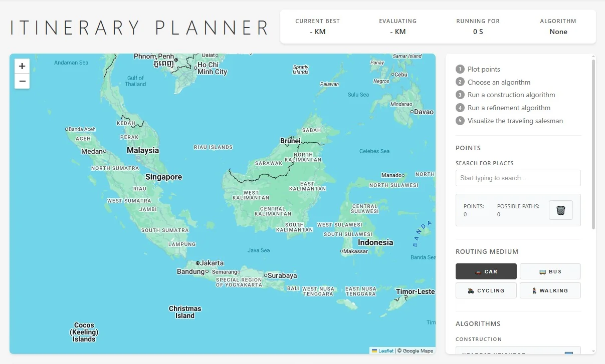Click Surabaya city marker on map

point(266,275)
